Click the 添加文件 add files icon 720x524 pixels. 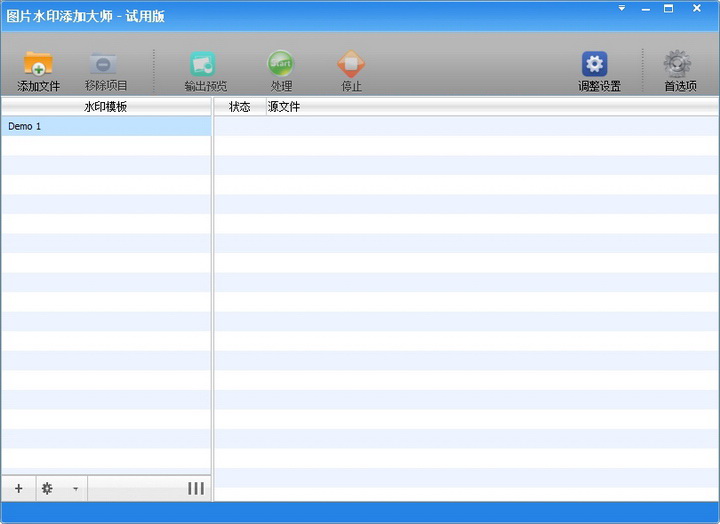38,63
